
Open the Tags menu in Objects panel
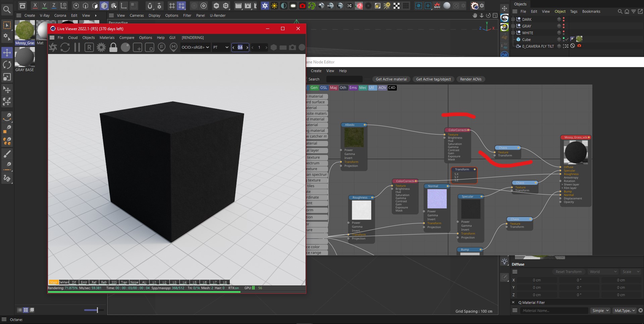574,11
